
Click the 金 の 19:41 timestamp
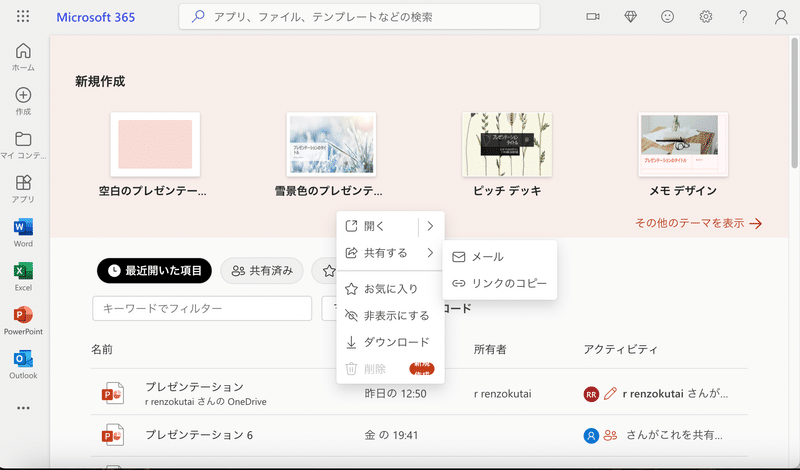(391, 435)
